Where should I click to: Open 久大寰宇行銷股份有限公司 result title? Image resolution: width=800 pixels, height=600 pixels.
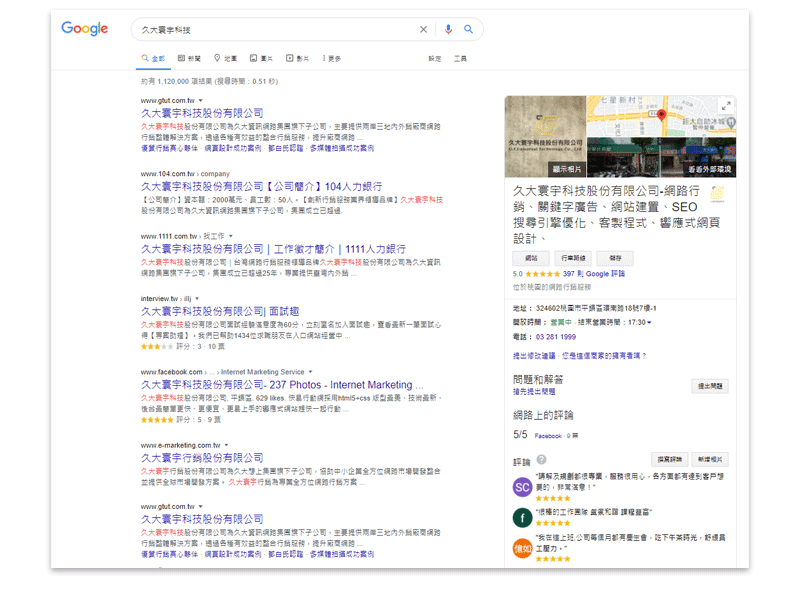click(x=202, y=458)
